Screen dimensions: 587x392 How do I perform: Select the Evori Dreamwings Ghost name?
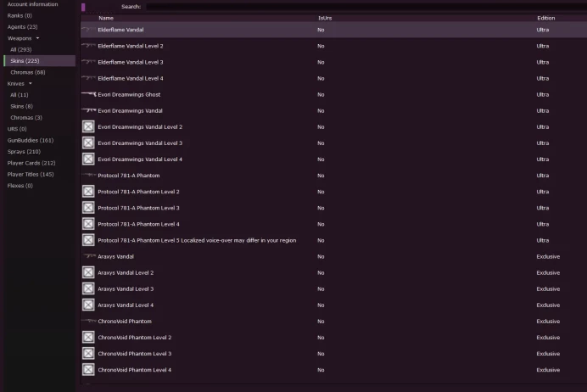[129, 94]
